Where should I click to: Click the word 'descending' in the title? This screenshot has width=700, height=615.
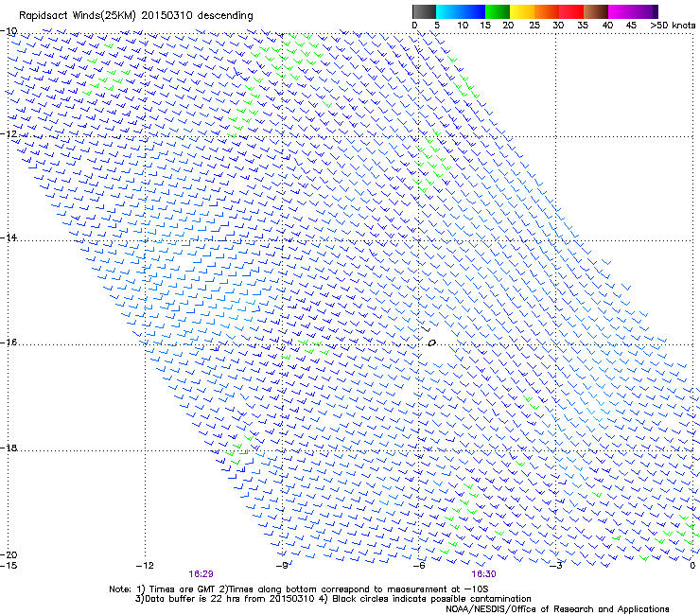point(225,16)
